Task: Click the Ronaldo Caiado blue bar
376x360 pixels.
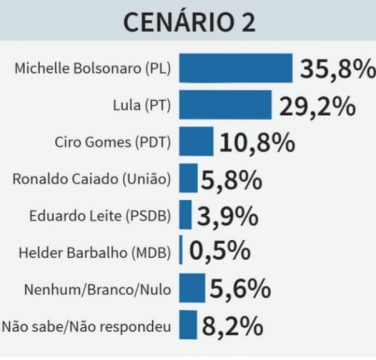Action: [188, 178]
